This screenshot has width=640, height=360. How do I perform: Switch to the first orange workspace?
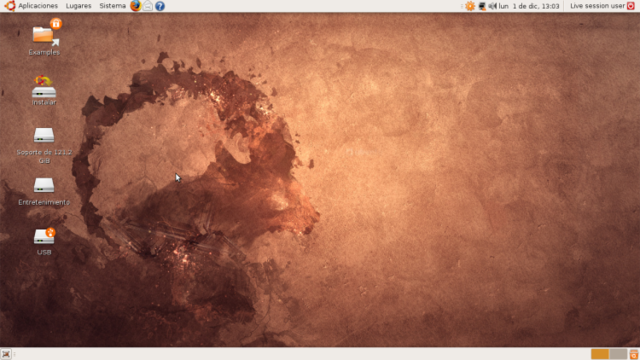point(600,354)
